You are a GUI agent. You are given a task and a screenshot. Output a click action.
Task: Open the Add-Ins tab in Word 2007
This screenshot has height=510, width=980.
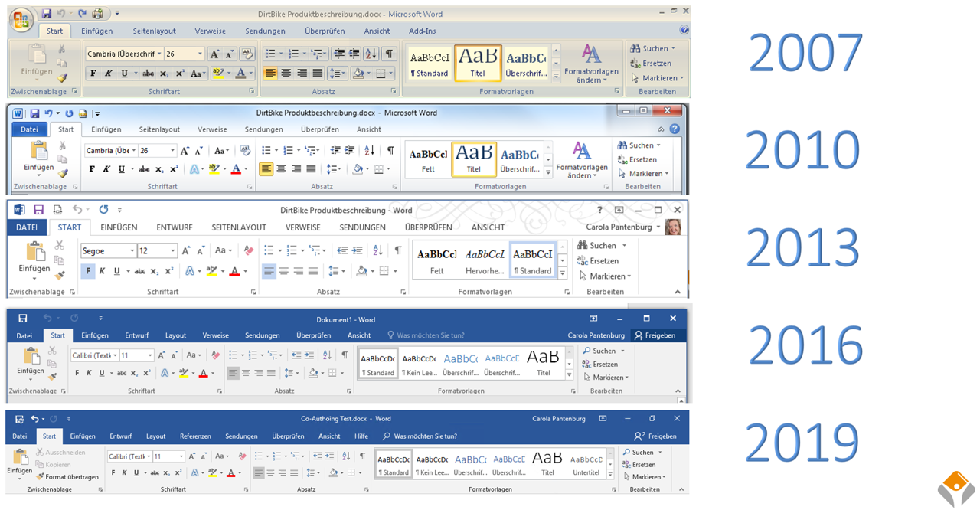(422, 31)
